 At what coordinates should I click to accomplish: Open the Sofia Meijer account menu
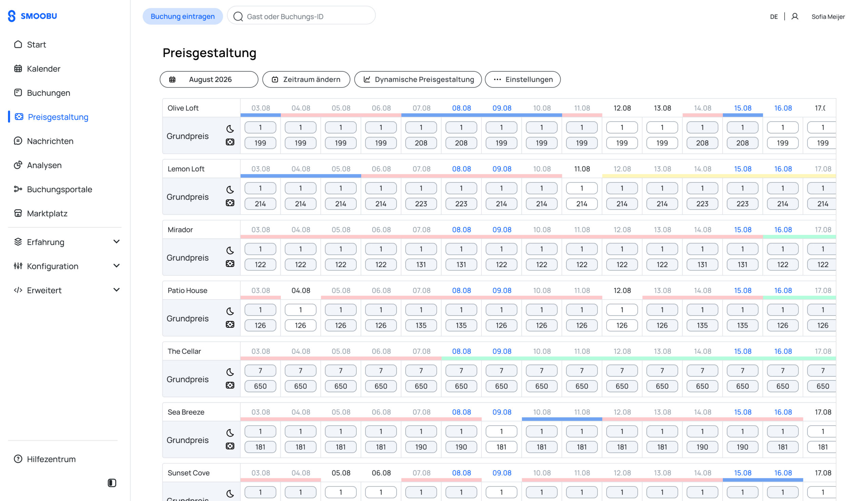click(828, 17)
